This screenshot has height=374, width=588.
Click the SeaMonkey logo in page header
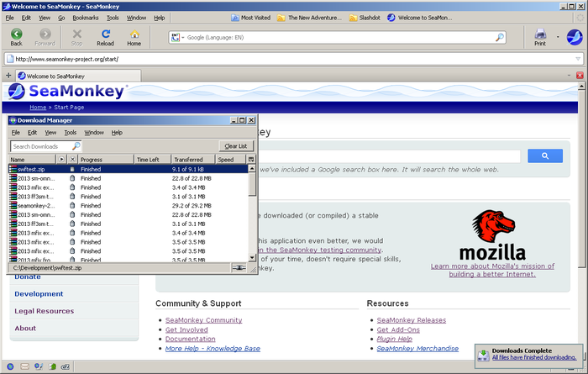pos(66,91)
